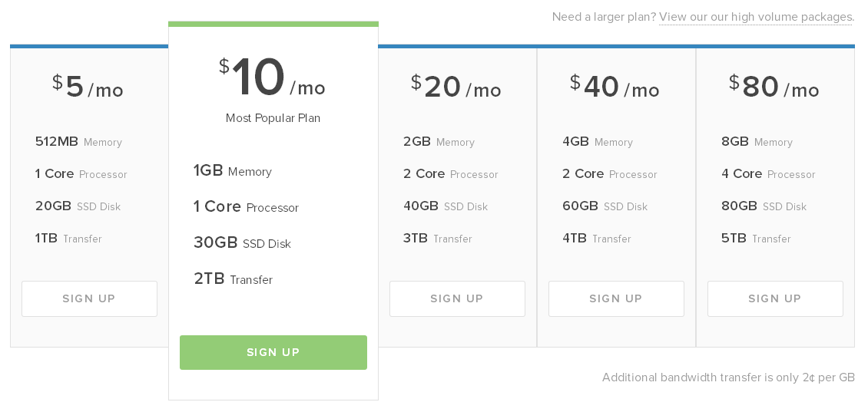Screen dimensions: 868x412
Task: Choose Sign Up under the $40/mo plan
Action: point(616,298)
